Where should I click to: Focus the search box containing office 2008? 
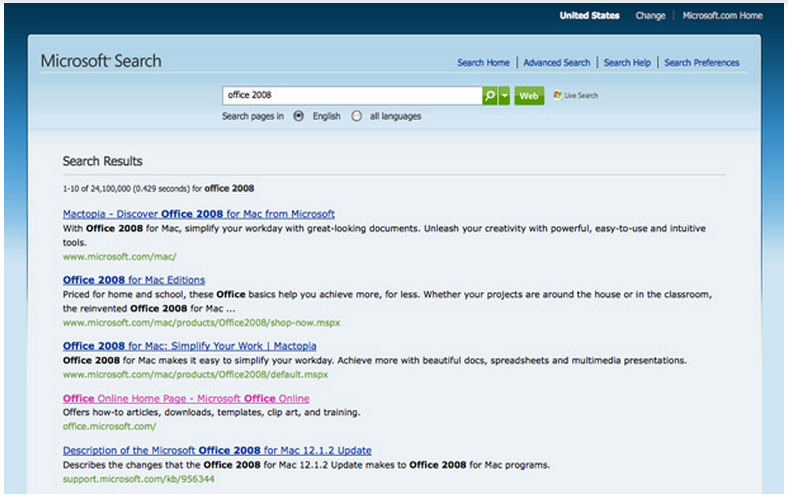pos(352,95)
